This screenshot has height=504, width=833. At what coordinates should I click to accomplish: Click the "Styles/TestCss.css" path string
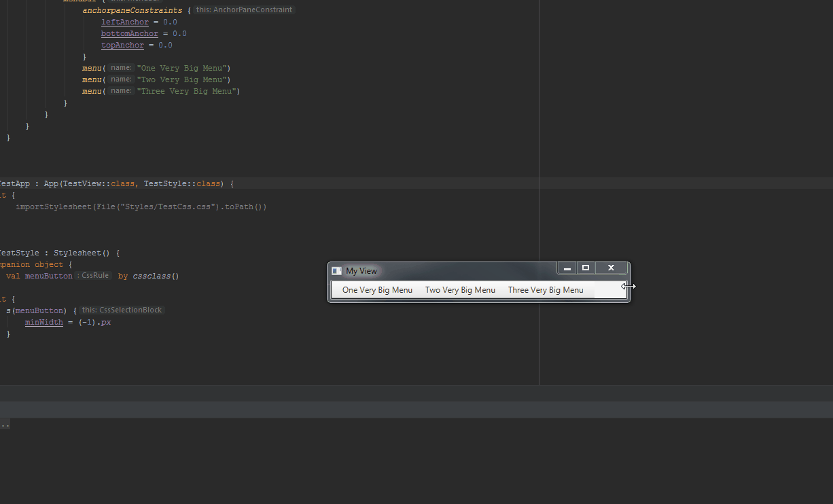pyautogui.click(x=169, y=206)
